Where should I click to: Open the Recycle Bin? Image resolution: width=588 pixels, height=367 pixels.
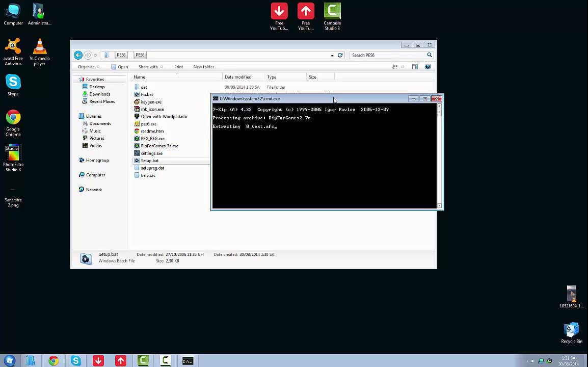pyautogui.click(x=572, y=333)
